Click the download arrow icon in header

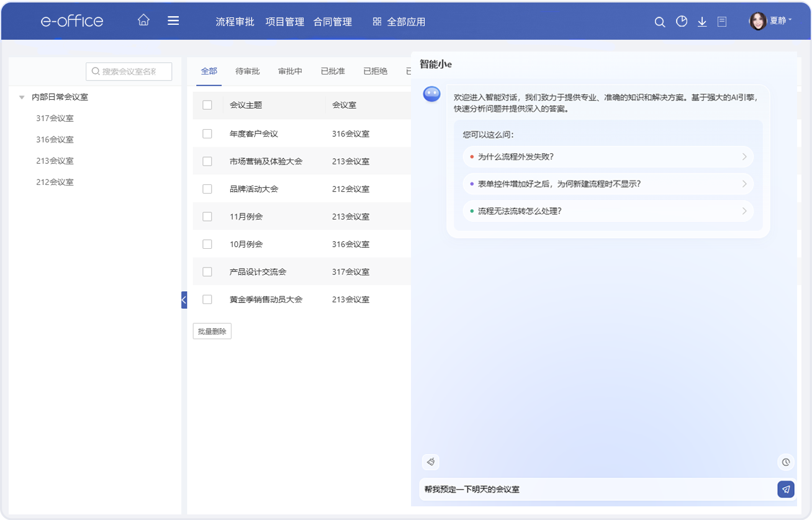(x=702, y=22)
